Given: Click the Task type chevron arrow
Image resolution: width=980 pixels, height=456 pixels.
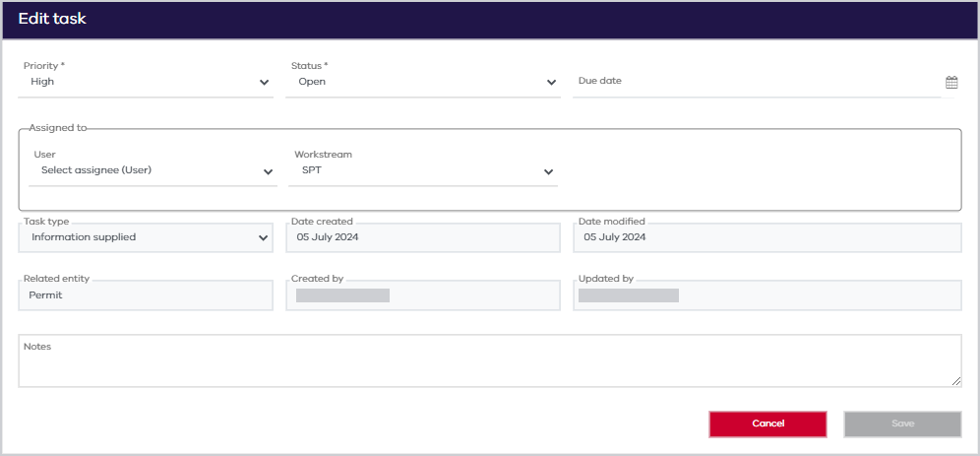Looking at the screenshot, I should [263, 237].
